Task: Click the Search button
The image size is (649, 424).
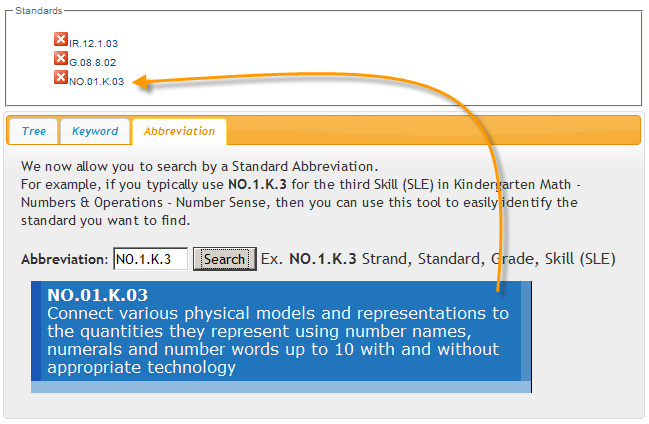Action: point(225,259)
